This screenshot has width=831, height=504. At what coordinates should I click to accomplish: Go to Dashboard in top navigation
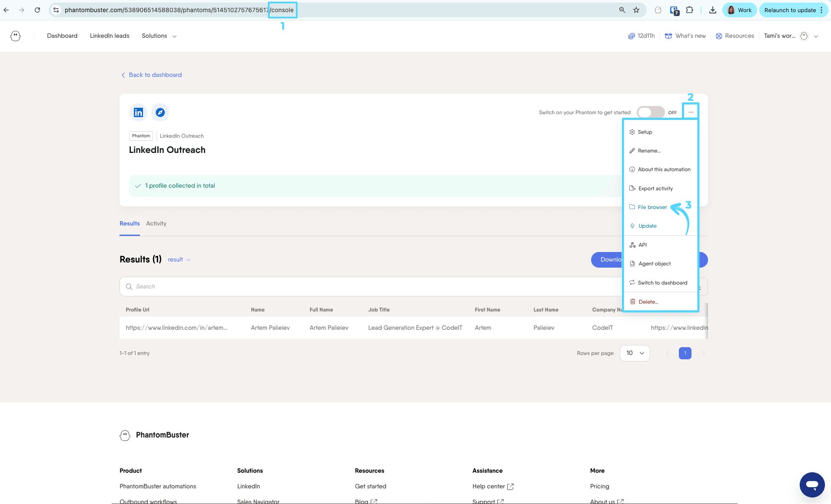[62, 36]
